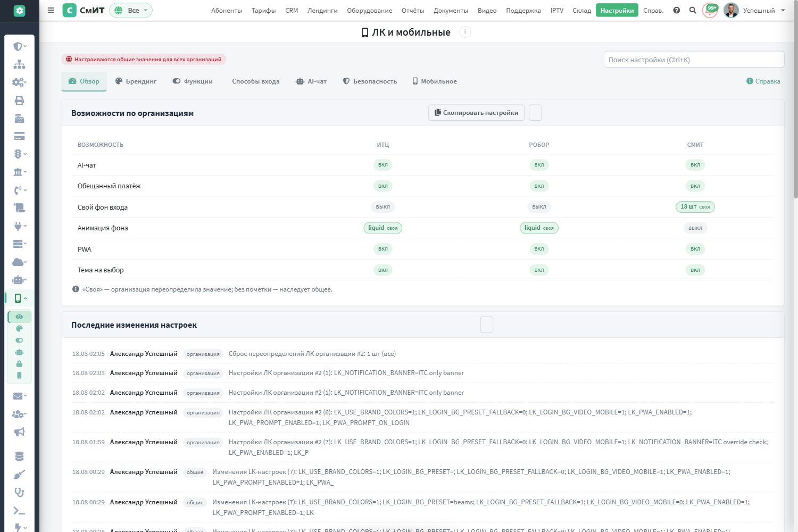The width and height of the screenshot is (798, 532).
Task: Select the Обзор tab
Action: [x=84, y=81]
